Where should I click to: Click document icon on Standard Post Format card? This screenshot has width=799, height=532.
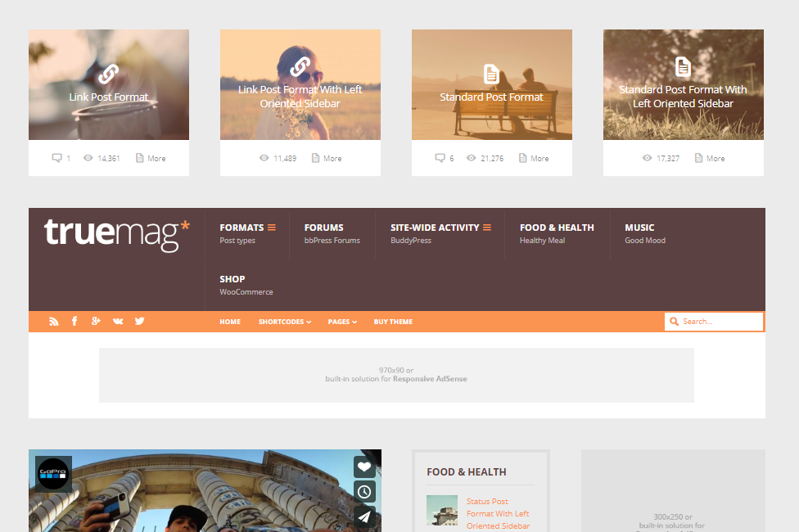491,74
